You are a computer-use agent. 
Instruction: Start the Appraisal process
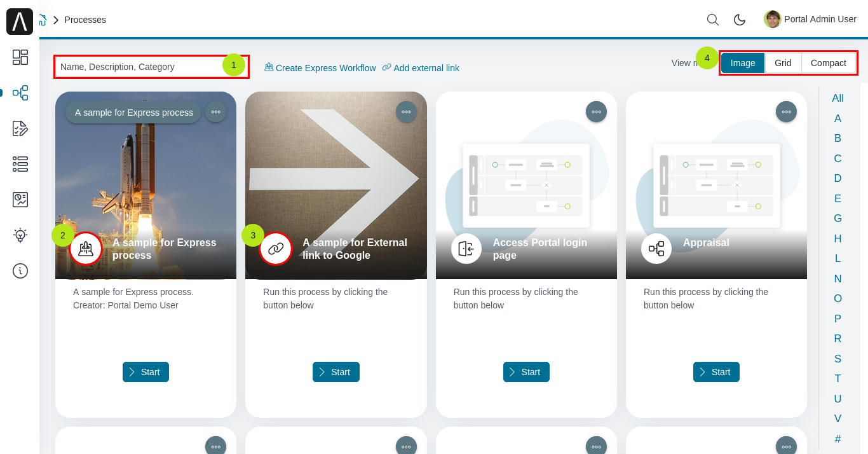(716, 372)
